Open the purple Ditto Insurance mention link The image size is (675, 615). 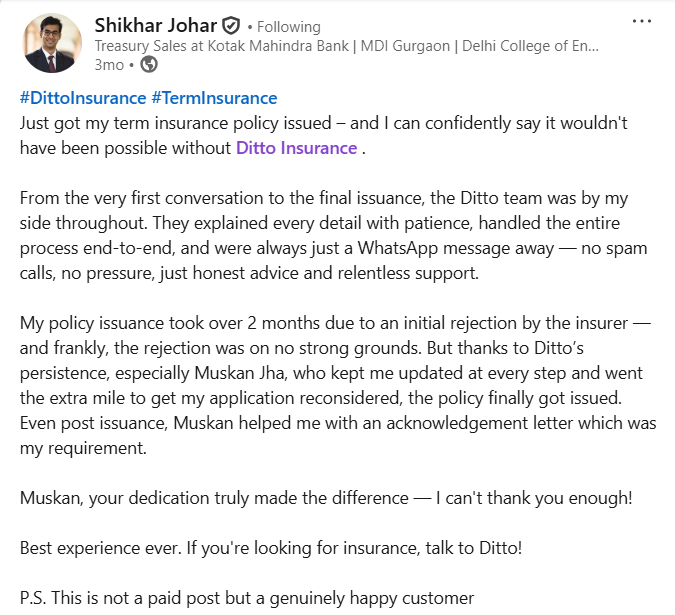pyautogui.click(x=296, y=148)
